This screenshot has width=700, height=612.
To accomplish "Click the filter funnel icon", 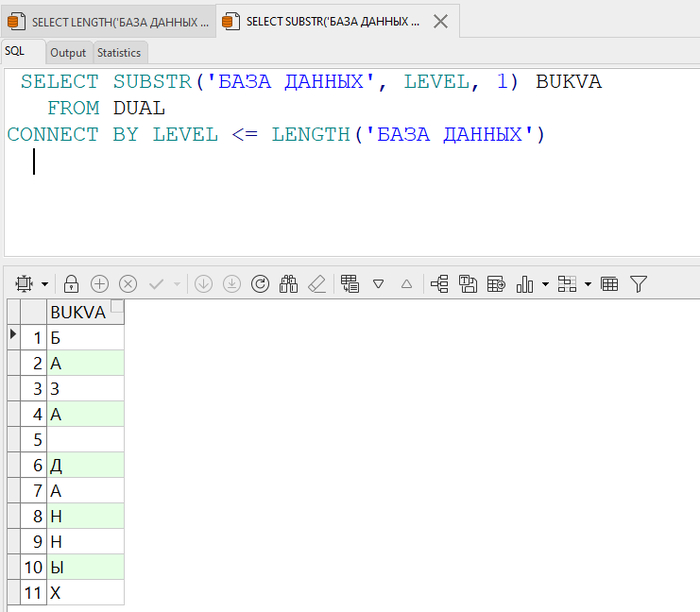I will point(638,284).
